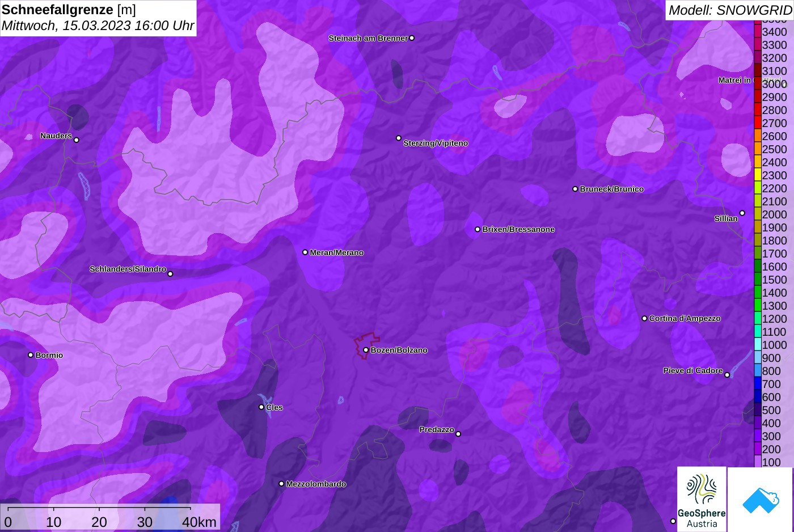Click the Brixen/Bressanone marker dot
Screen dimensions: 794x532
tap(478, 229)
